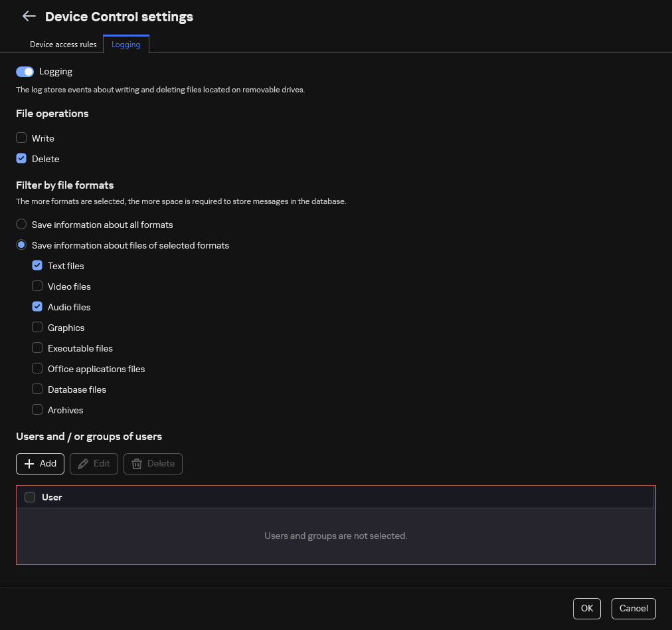Image resolution: width=672 pixels, height=630 pixels.
Task: Enable logging for Executable files
Action: pyautogui.click(x=37, y=348)
